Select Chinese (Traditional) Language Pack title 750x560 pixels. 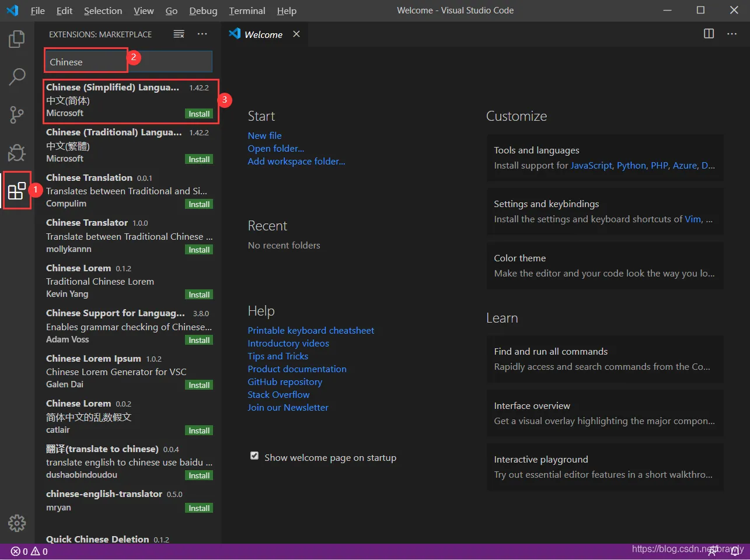[x=114, y=132]
